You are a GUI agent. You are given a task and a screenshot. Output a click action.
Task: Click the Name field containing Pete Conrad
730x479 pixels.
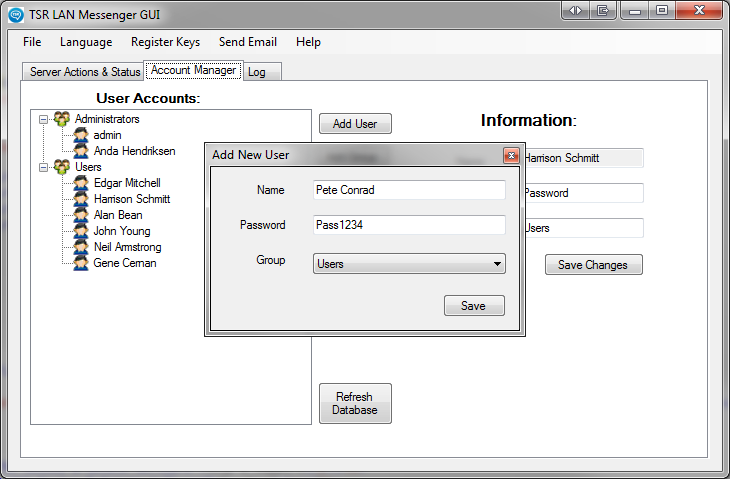click(409, 190)
